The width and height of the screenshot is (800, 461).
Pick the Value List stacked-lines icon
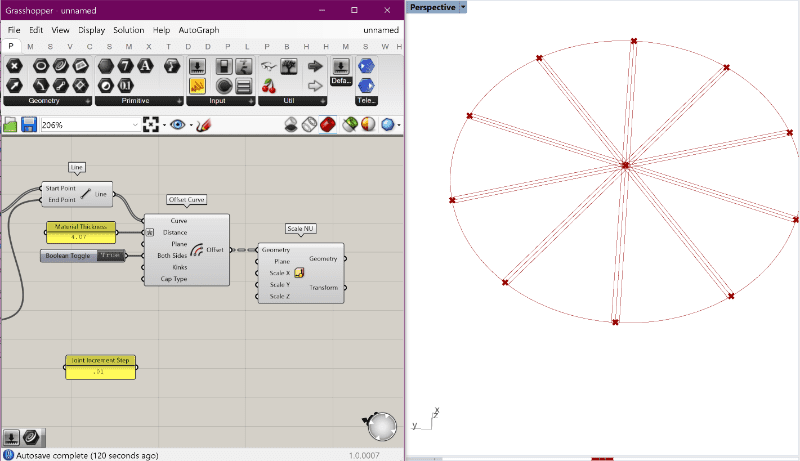[x=244, y=86]
